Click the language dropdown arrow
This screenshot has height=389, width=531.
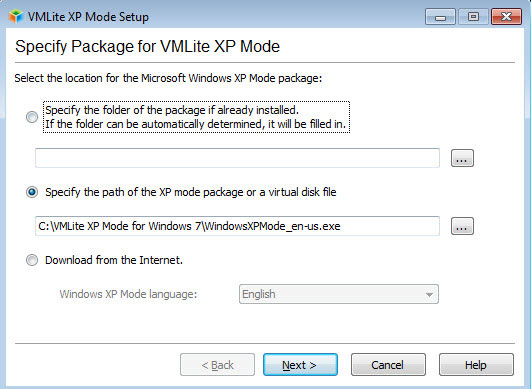(x=429, y=295)
